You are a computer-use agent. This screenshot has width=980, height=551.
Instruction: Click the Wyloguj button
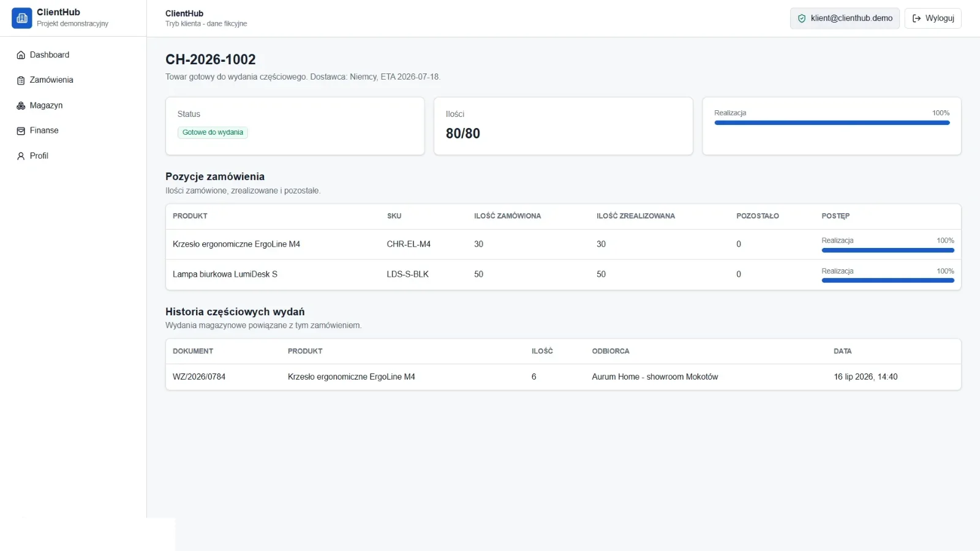pyautogui.click(x=933, y=18)
